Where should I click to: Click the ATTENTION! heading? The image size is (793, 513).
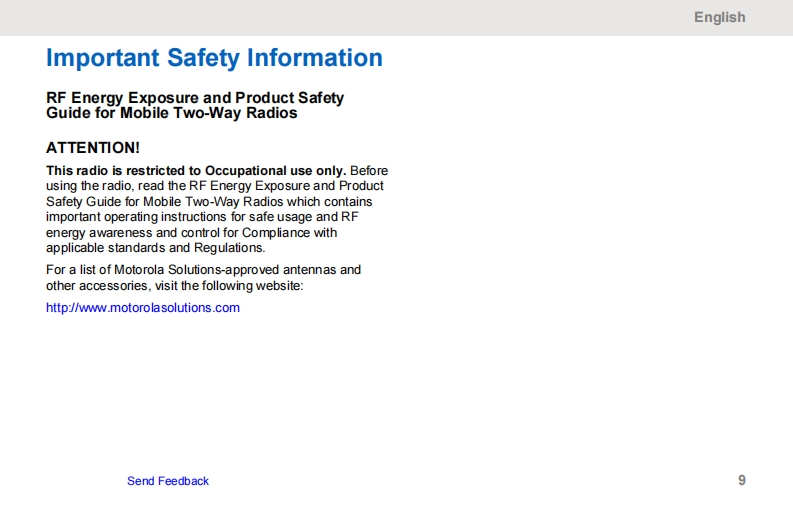coord(93,148)
